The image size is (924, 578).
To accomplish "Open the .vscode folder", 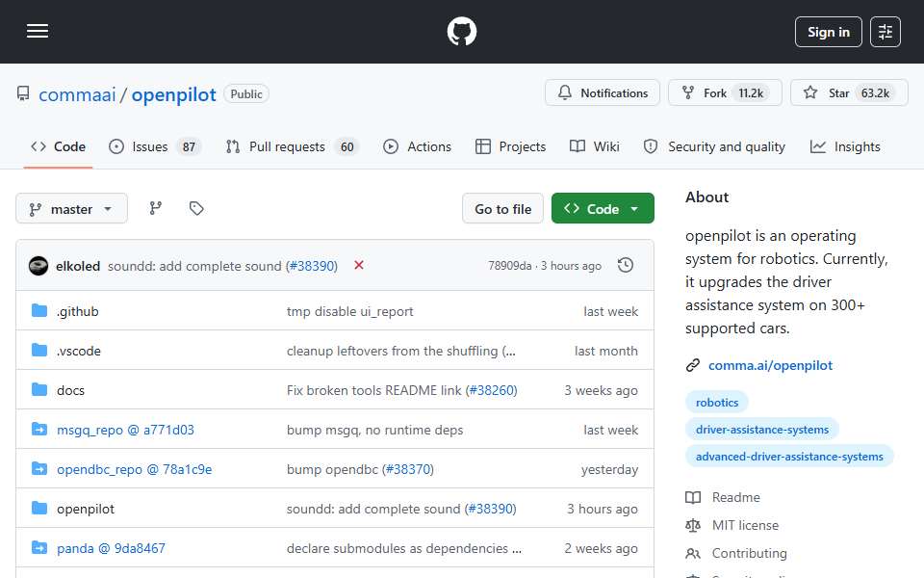I will point(78,351).
